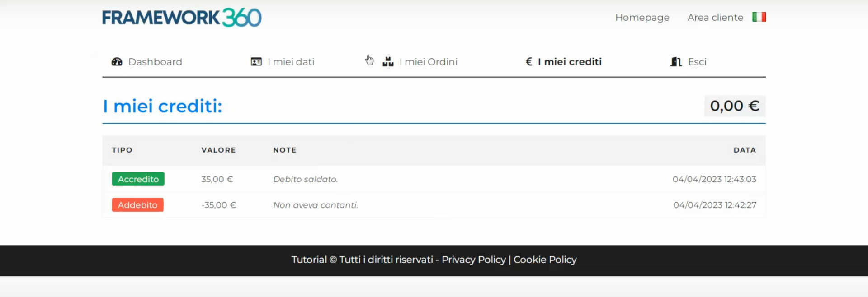Click the DATA column header

pos(744,150)
